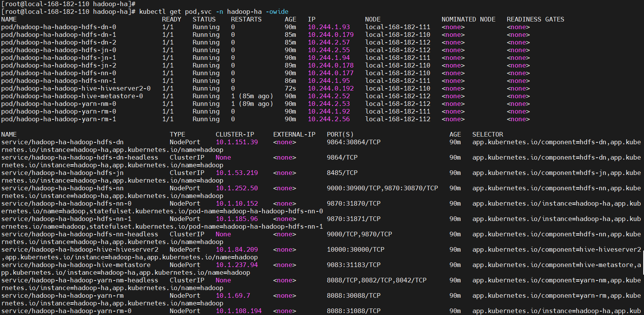Click IP address 10.244.2.55
This screenshot has width=644, height=315.
pos(329,50)
